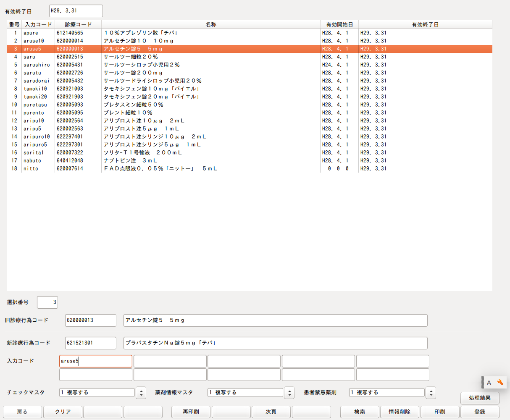Select row FAD点眼液0.05%「ニットー」

click(250, 168)
